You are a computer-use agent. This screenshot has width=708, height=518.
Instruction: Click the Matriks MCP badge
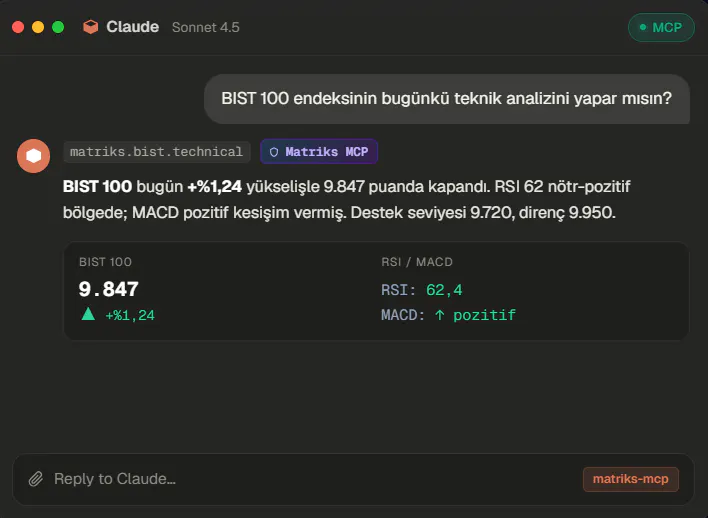[319, 152]
